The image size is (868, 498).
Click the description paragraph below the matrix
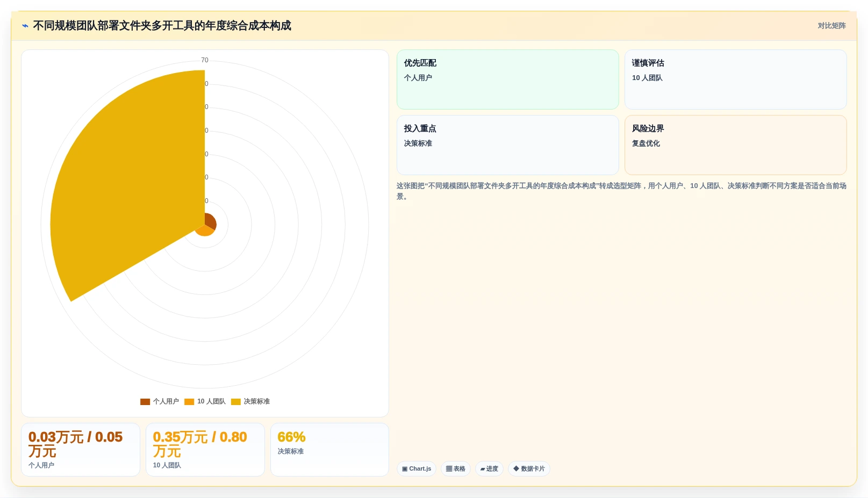[x=622, y=191]
